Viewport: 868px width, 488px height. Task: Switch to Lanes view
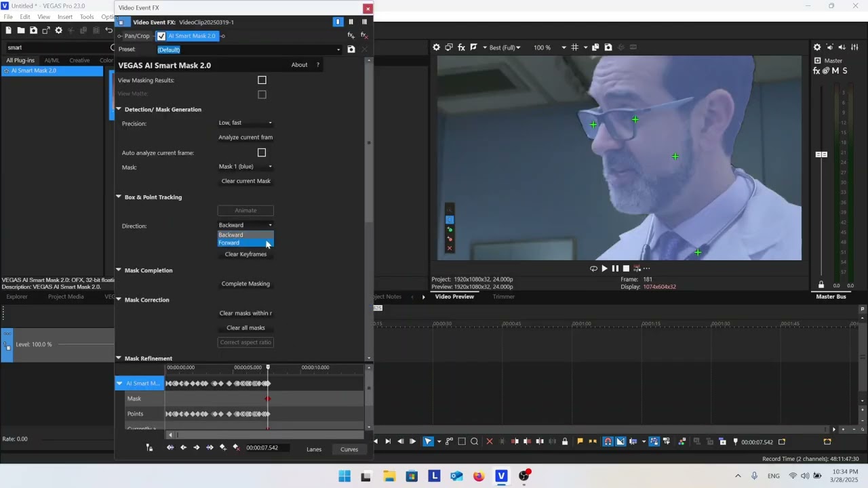click(x=314, y=449)
